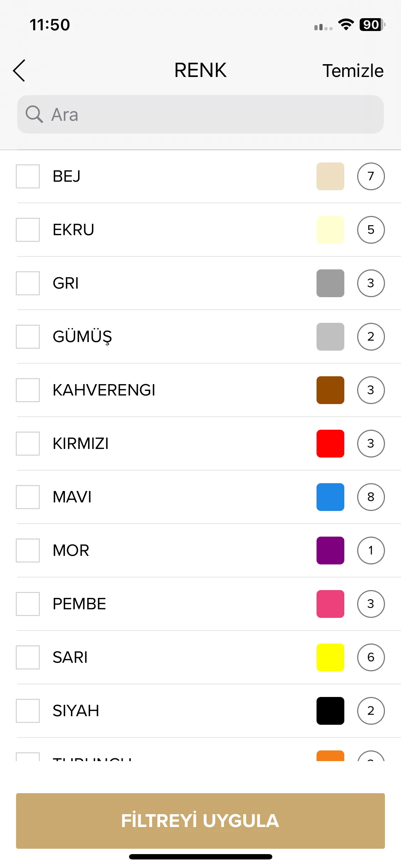This screenshot has width=401, height=868.
Task: Tap the MAVI count badge showing 8
Action: coord(371,497)
